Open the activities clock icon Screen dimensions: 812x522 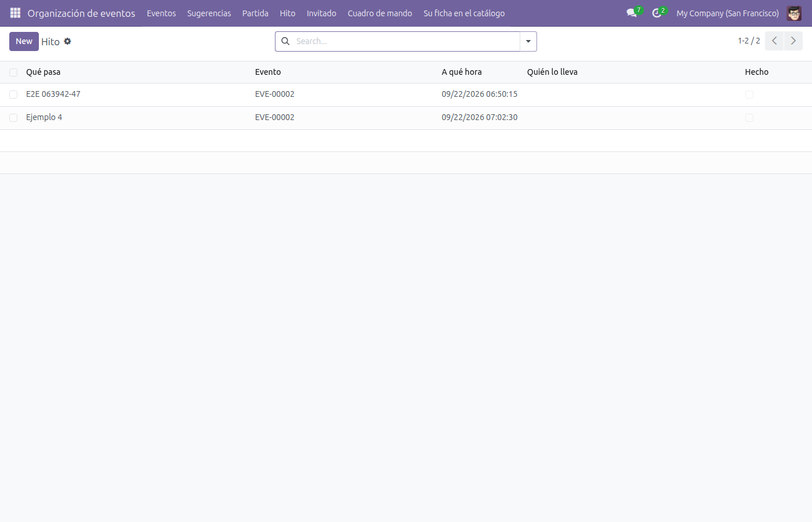click(x=657, y=13)
